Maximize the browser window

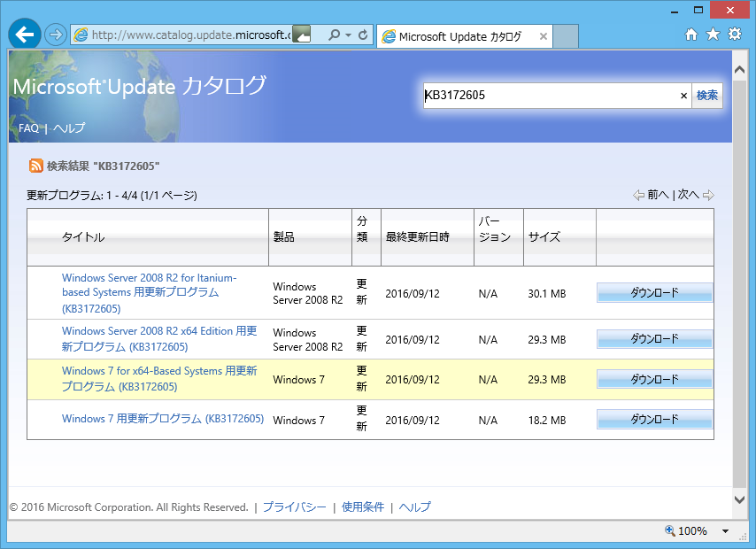(x=698, y=10)
